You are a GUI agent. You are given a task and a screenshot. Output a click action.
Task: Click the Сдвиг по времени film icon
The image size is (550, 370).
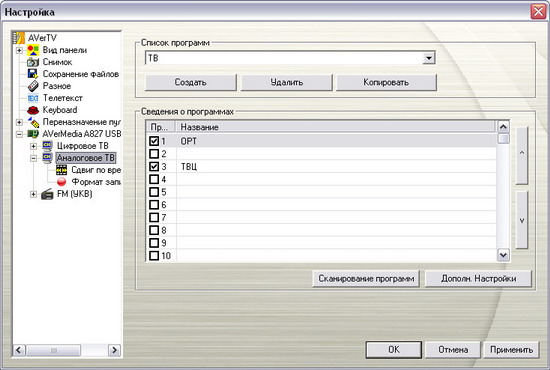point(61,170)
